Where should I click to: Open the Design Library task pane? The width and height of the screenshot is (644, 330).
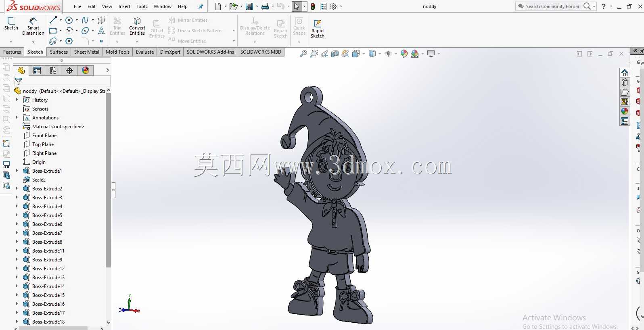pyautogui.click(x=625, y=82)
